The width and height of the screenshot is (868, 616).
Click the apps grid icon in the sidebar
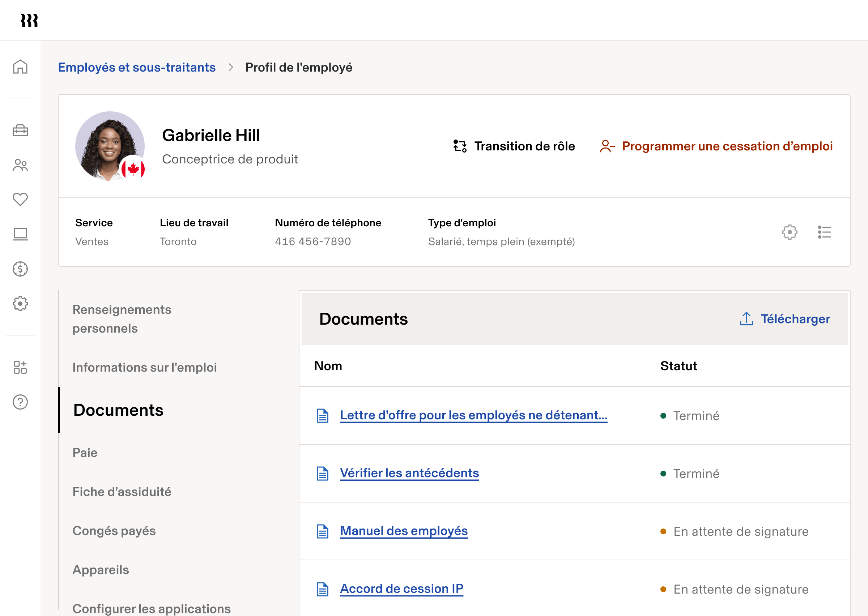(20, 367)
